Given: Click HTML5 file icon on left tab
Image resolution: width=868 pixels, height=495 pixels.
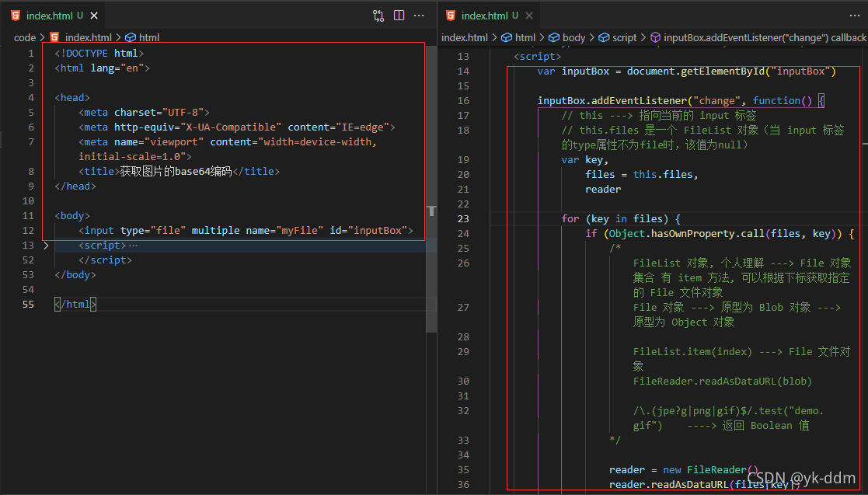Looking at the screenshot, I should click(x=16, y=16).
